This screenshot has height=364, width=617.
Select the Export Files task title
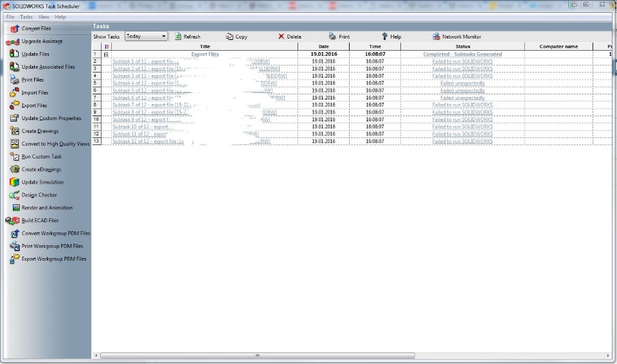pos(204,54)
